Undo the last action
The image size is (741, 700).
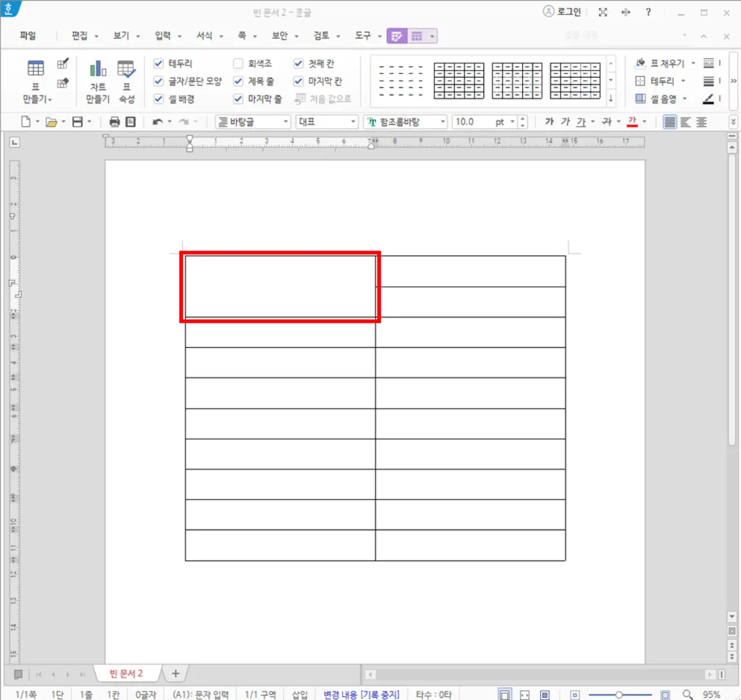157,121
